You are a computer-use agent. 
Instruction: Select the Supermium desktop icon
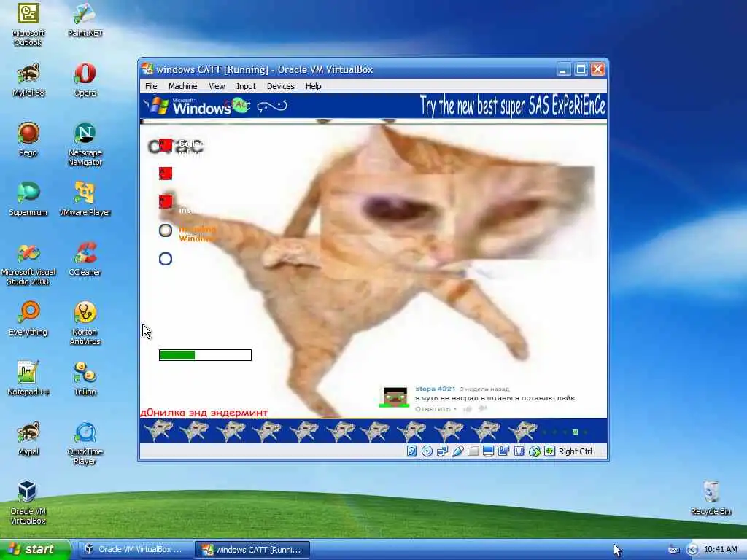tap(28, 199)
